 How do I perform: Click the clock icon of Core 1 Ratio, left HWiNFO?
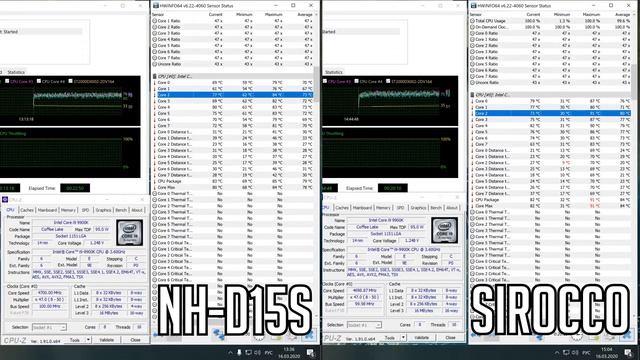click(x=155, y=21)
